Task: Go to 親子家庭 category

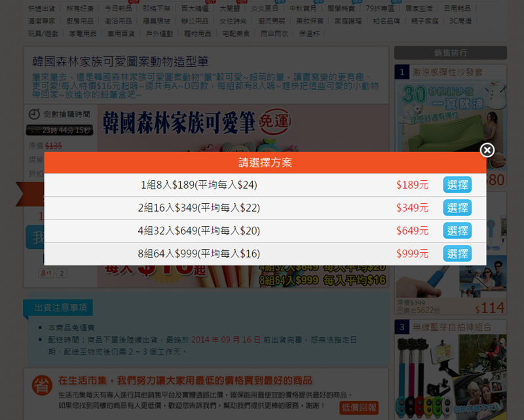Action: (x=424, y=21)
